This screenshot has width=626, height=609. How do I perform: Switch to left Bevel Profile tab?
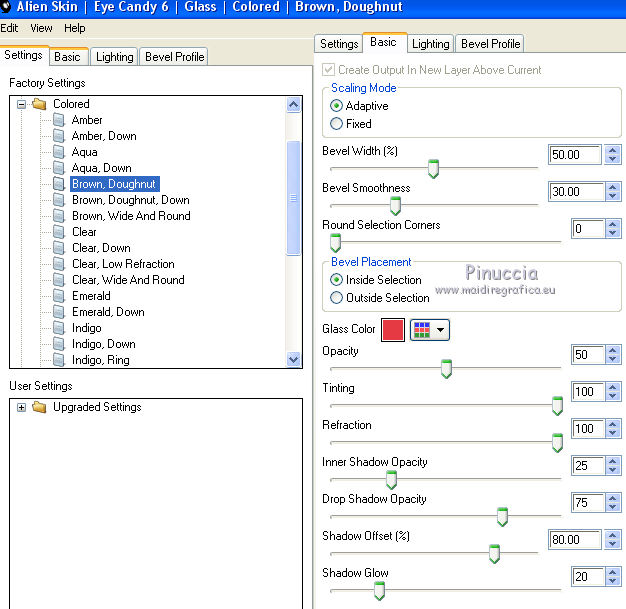[174, 57]
